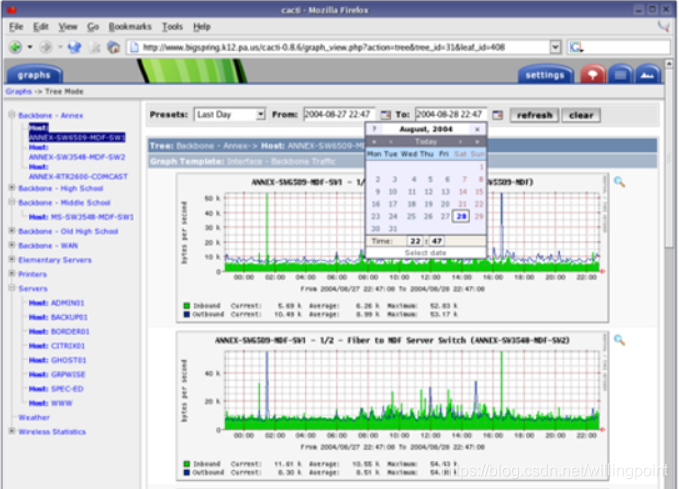Viewport: 679px width, 489px height.
Task: Select day 25 in the calendar
Action: pos(411,216)
